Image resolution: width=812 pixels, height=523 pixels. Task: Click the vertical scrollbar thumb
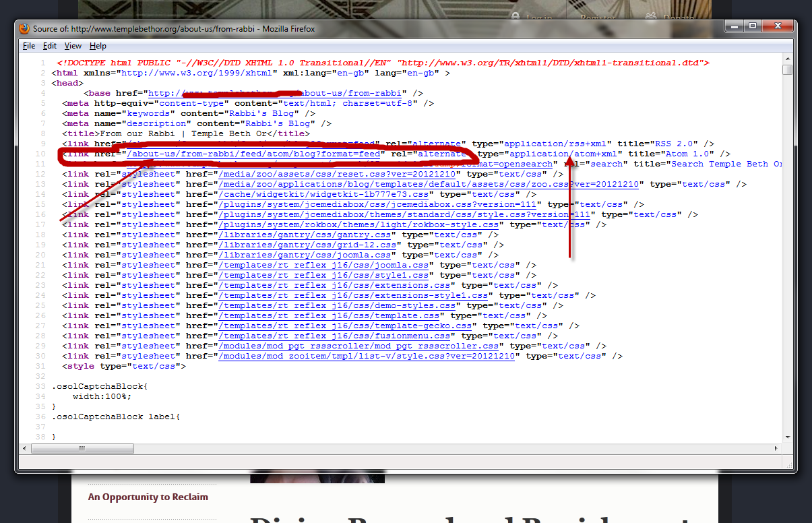pyautogui.click(x=787, y=69)
